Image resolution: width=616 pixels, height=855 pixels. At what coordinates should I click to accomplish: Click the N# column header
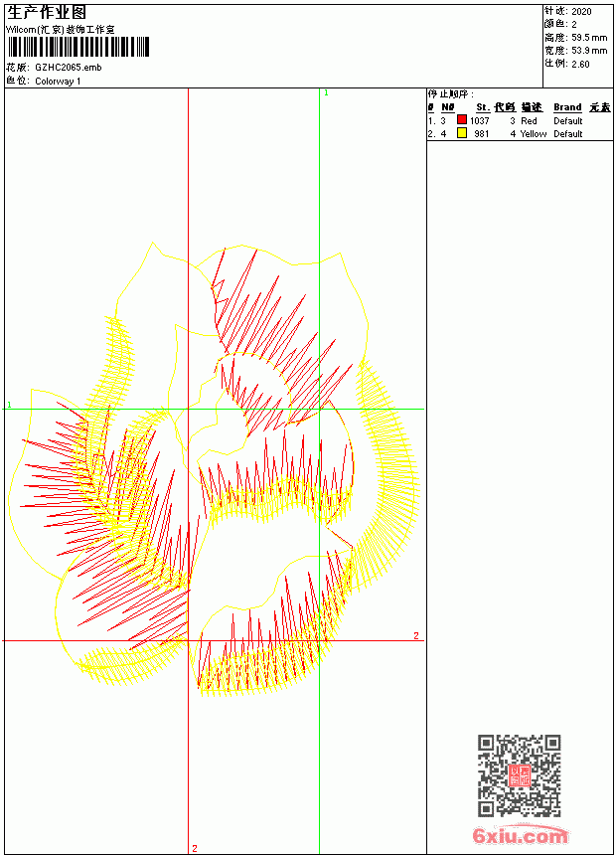pyautogui.click(x=447, y=107)
